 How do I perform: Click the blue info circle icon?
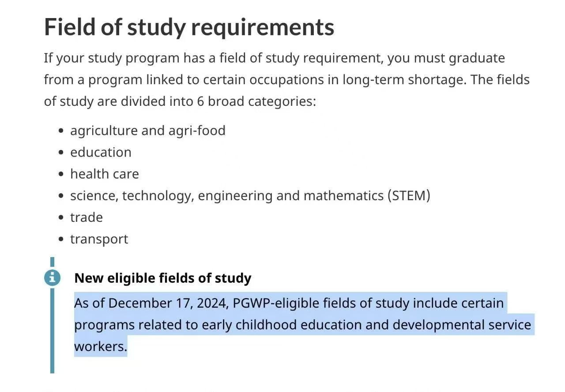pyautogui.click(x=52, y=277)
